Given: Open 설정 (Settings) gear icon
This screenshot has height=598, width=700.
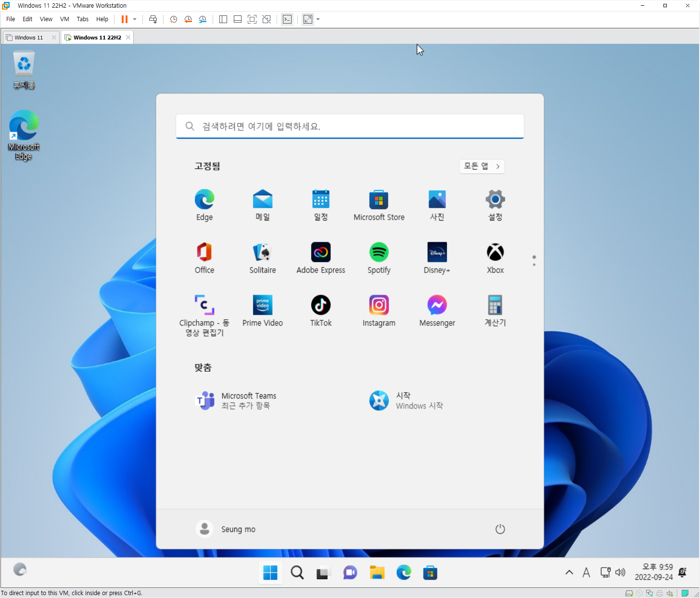Looking at the screenshot, I should pyautogui.click(x=496, y=205).
